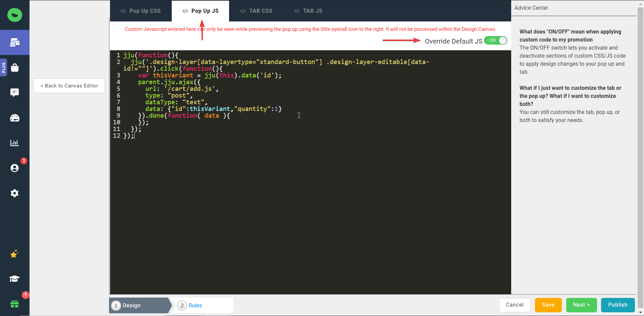Click Back to Canvas Editor
This screenshot has height=316, width=644.
pos(69,86)
